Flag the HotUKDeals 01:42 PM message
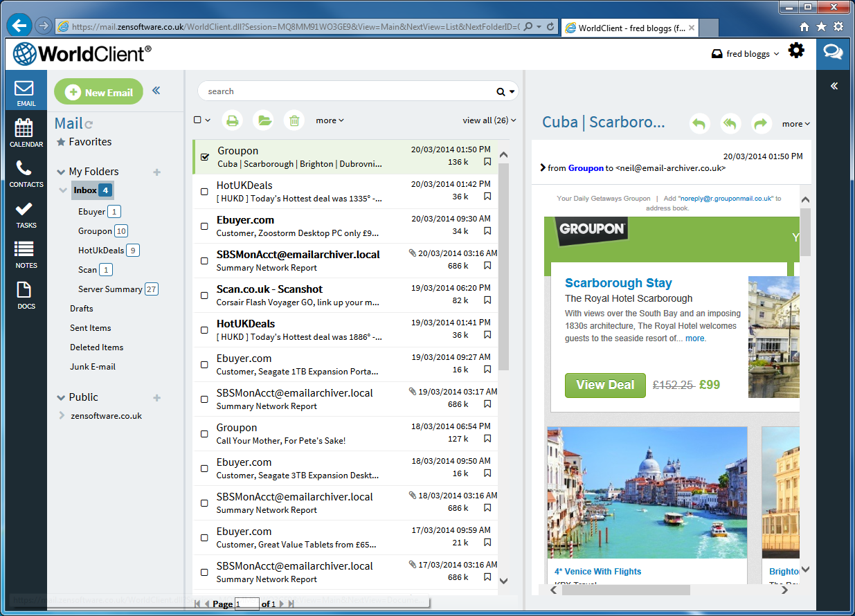The image size is (855, 616). click(x=487, y=197)
